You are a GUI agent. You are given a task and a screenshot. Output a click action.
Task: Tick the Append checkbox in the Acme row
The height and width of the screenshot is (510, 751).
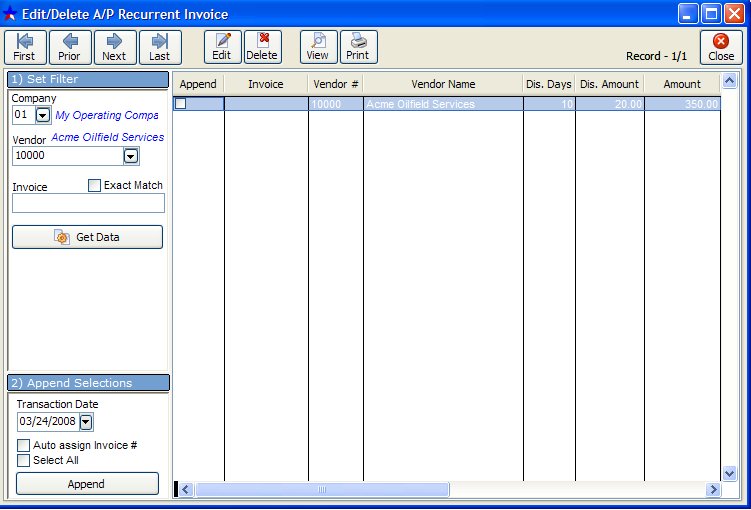click(x=181, y=103)
